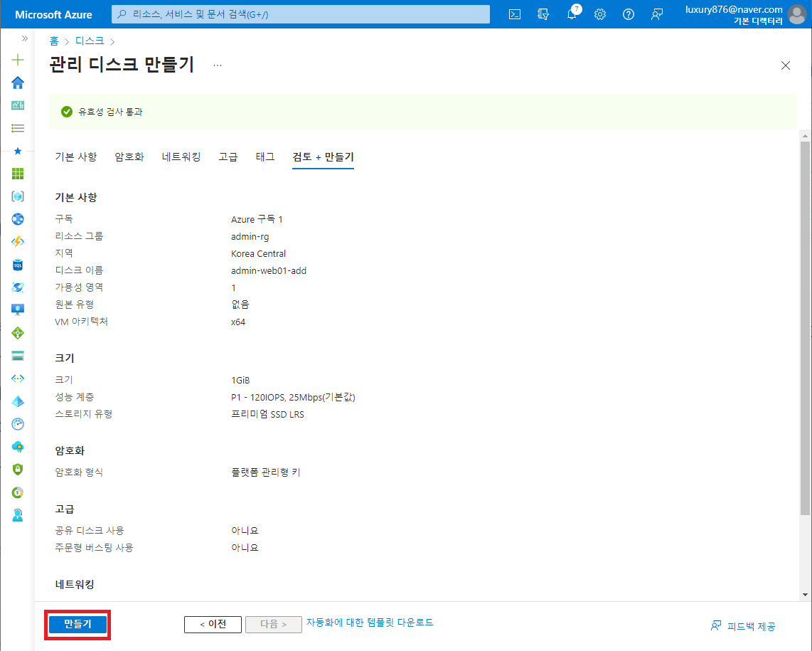The image size is (812, 651).
Task: Open Cloud Shell in top bar
Action: pos(515,14)
